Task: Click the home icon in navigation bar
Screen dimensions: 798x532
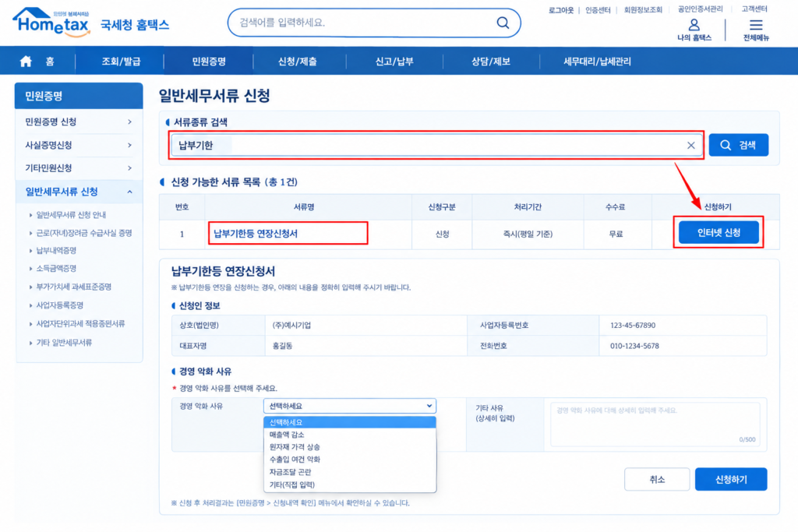Action: pyautogui.click(x=26, y=62)
